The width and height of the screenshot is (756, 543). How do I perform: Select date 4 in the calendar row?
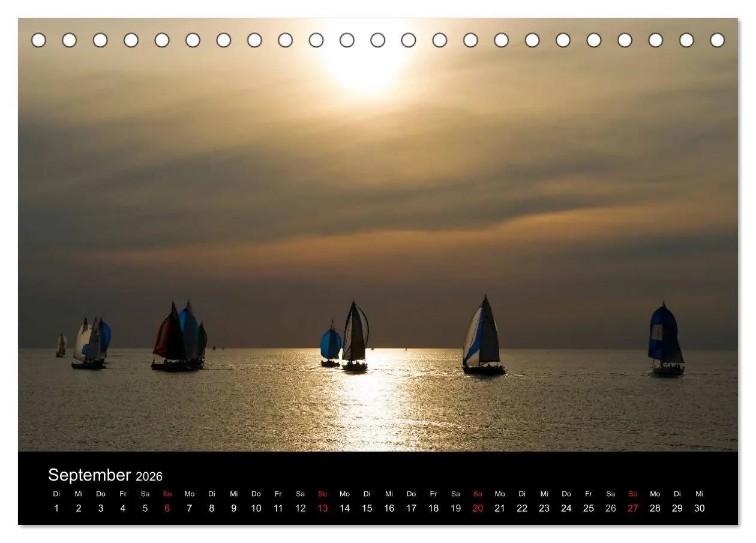click(123, 508)
